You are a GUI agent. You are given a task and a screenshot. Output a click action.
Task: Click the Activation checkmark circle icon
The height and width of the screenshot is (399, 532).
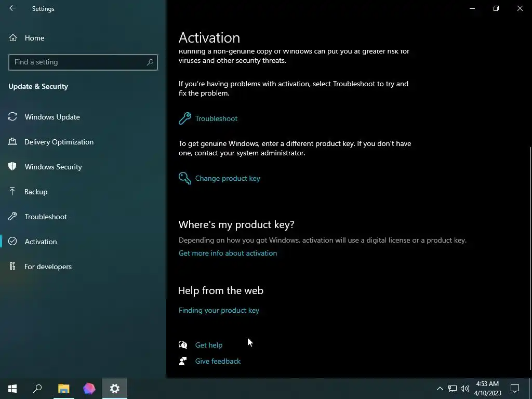(x=12, y=241)
